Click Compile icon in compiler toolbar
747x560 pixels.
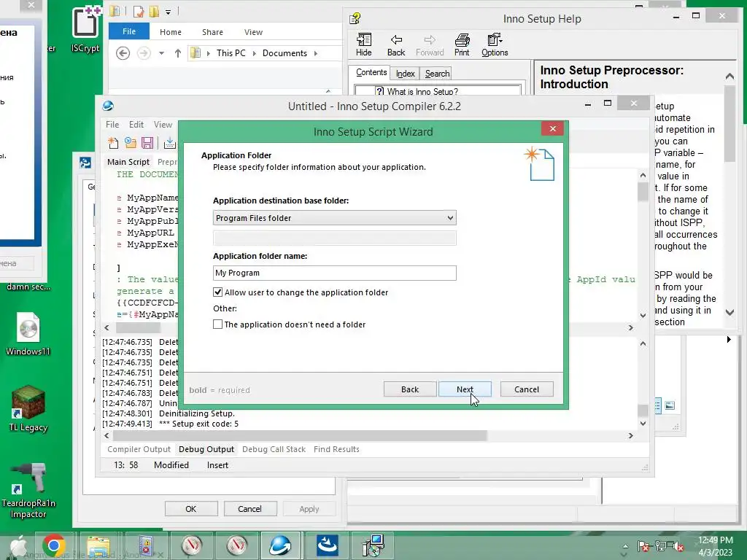pyautogui.click(x=169, y=143)
